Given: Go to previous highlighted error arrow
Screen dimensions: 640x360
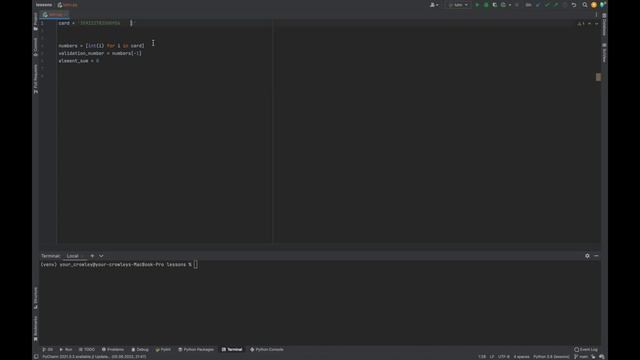Looking at the screenshot, I should (x=589, y=24).
